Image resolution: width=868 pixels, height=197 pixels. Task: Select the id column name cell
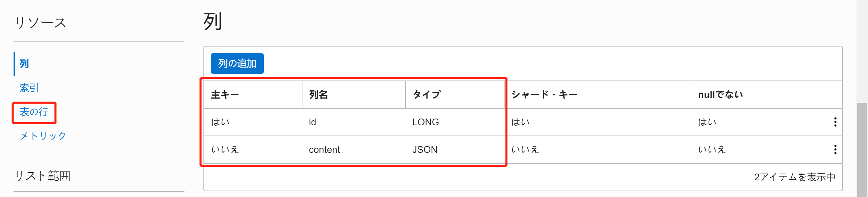[312, 122]
